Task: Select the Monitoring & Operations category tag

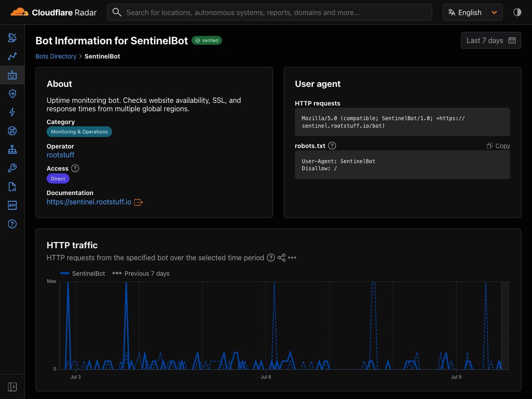Action: (x=79, y=132)
